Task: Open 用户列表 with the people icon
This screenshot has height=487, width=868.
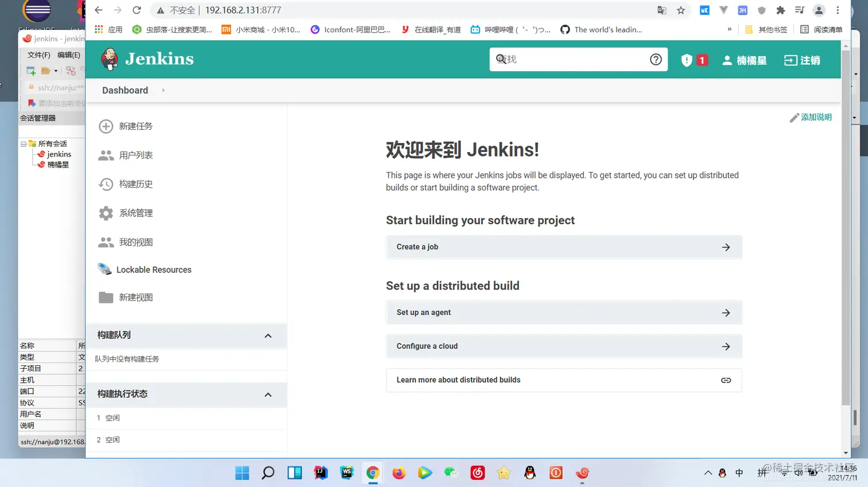Action: tap(106, 154)
